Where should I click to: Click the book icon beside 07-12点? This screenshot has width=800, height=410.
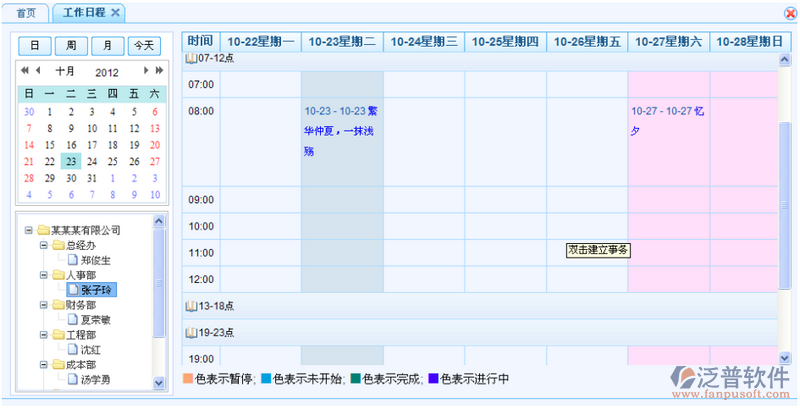pyautogui.click(x=190, y=59)
